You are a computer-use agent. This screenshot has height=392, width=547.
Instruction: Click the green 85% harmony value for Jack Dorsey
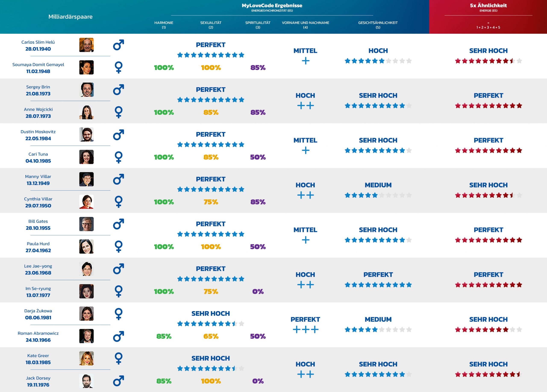(164, 381)
